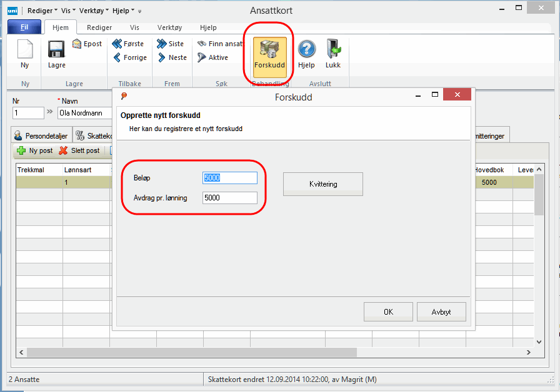Image resolution: width=560 pixels, height=392 pixels.
Task: Click Finn ansatt search icon
Action: point(201,44)
